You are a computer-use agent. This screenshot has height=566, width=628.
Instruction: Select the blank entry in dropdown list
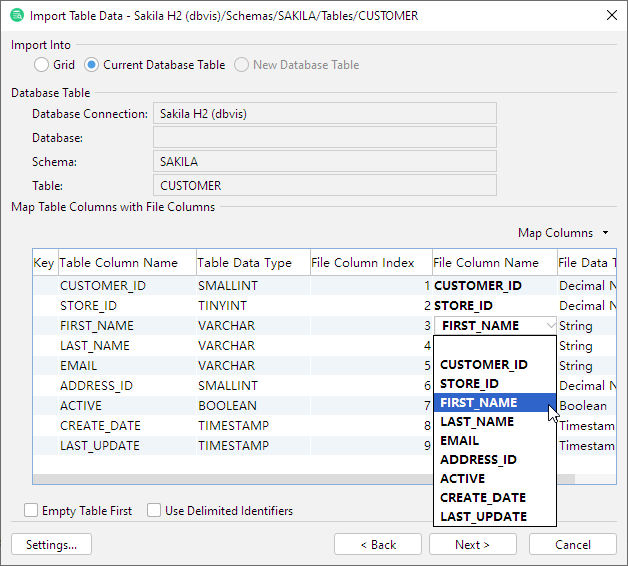495,346
